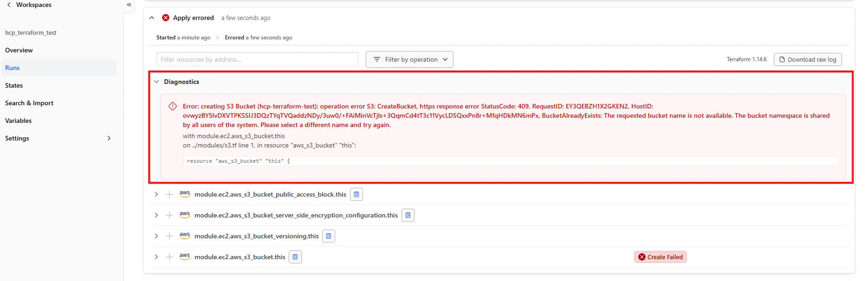Go back to Workspaces
Image resolution: width=868 pixels, height=281 pixels.
[x=29, y=5]
